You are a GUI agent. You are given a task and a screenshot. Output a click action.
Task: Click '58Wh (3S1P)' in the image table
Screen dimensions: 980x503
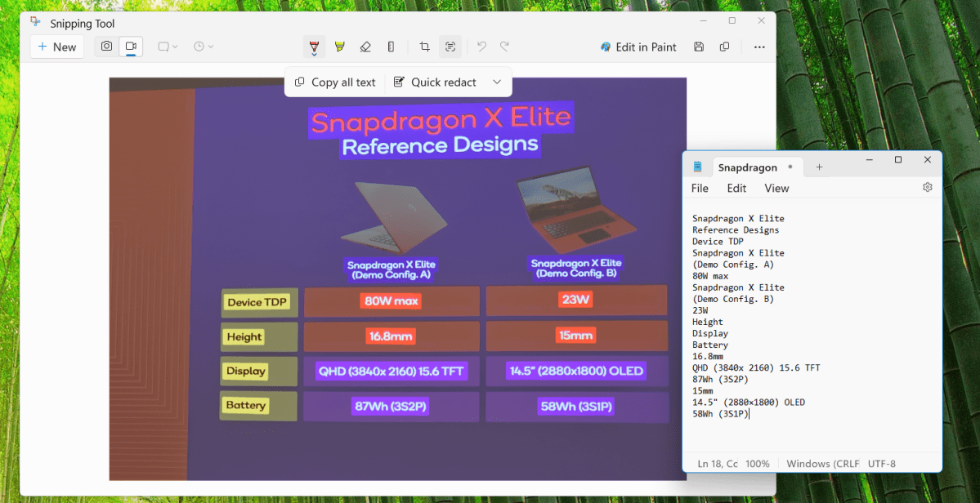(575, 407)
